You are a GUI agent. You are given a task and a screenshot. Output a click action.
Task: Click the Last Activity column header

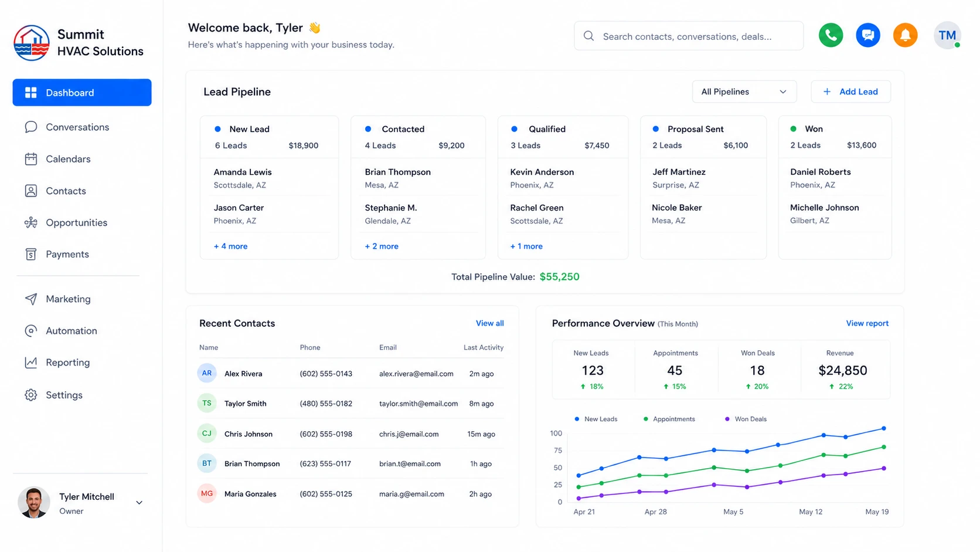(x=484, y=347)
